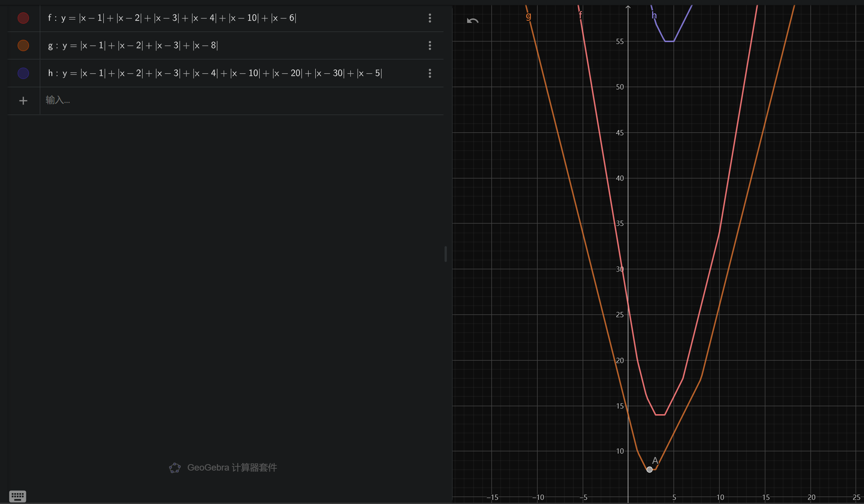Screen dimensions: 864x504
Task: Click the purple h label on graph
Action: coord(654,16)
